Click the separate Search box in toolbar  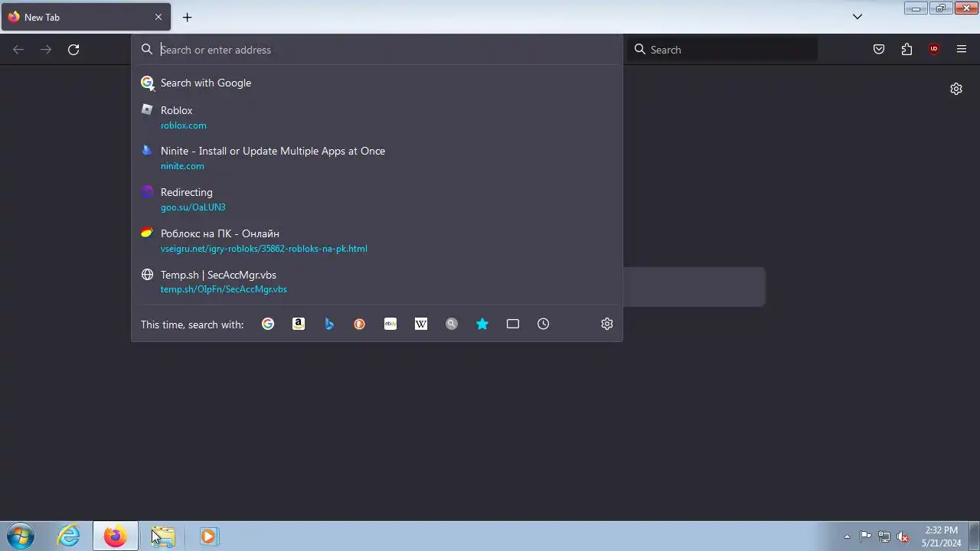coord(722,50)
